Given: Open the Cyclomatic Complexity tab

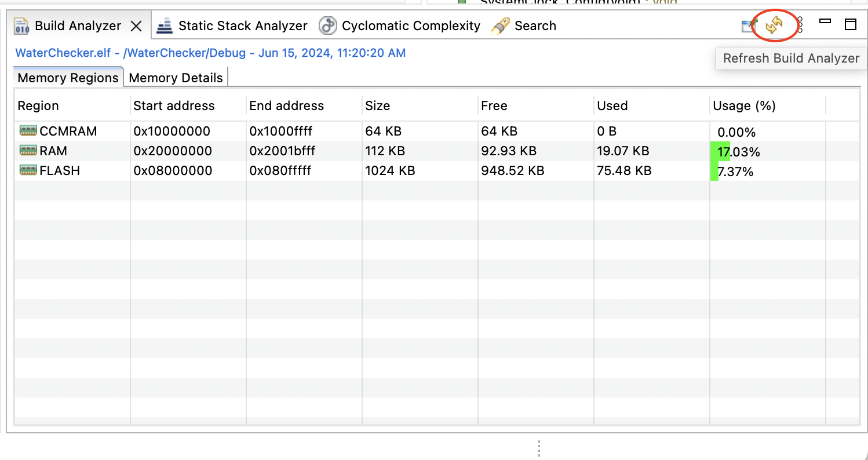Looking at the screenshot, I should point(400,26).
